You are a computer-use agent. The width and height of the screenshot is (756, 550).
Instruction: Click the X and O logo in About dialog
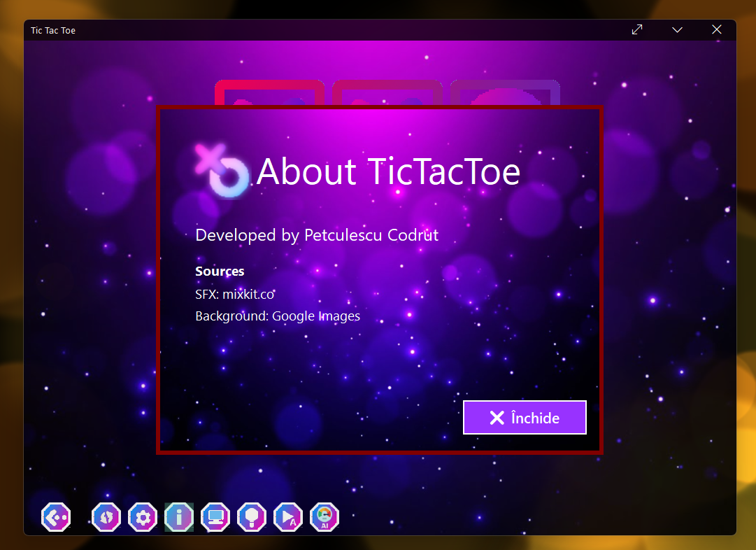(222, 170)
